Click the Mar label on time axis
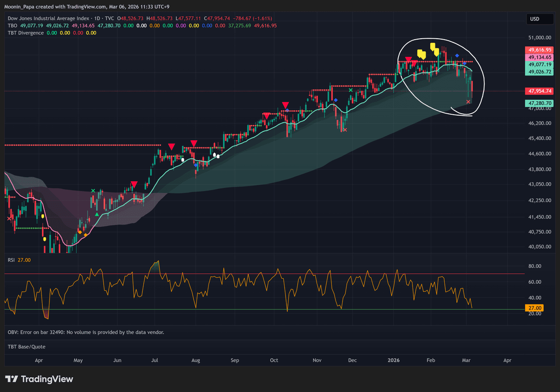Image resolution: width=560 pixels, height=392 pixels. pyautogui.click(x=467, y=360)
